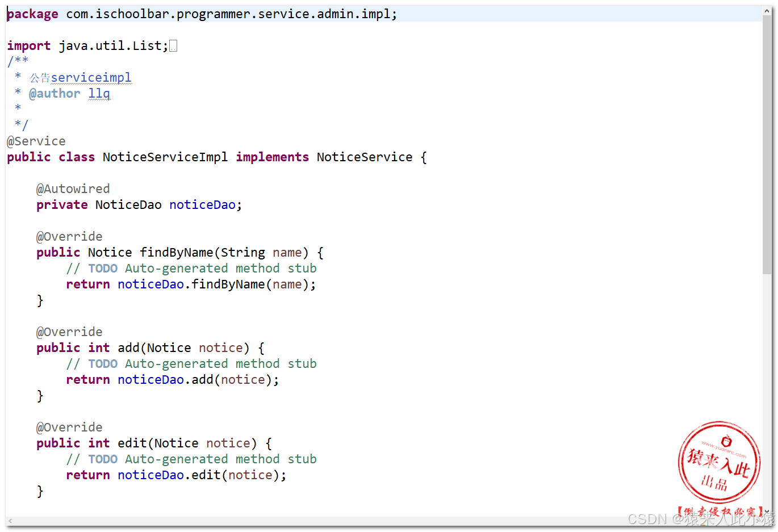This screenshot has height=532, width=778.
Task: Click the scroll-down arrow on the vertical scrollbar
Action: (x=767, y=511)
